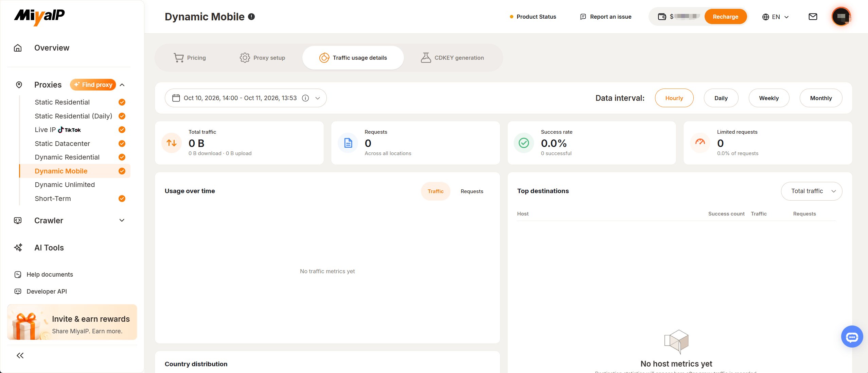Open Dynamic Unlimited in the sidebar
This screenshot has height=373, width=868.
pyautogui.click(x=65, y=185)
